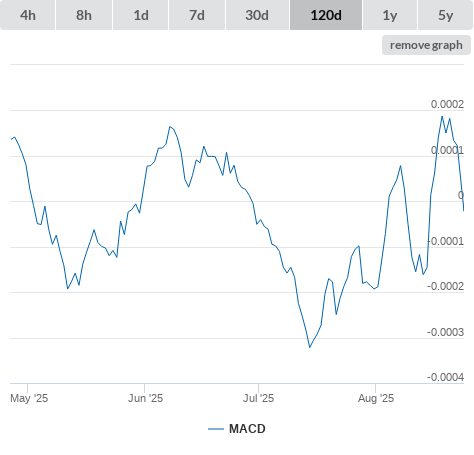
Task: Click the Jun '25 axis label
Action: 146,398
